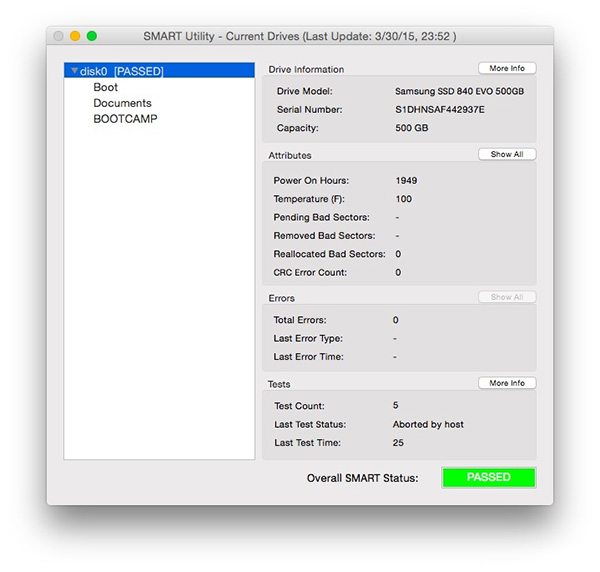Click the drive model 'Samsung SSD 840 EVO 500GB'
This screenshot has width=600, height=572.
click(x=460, y=91)
